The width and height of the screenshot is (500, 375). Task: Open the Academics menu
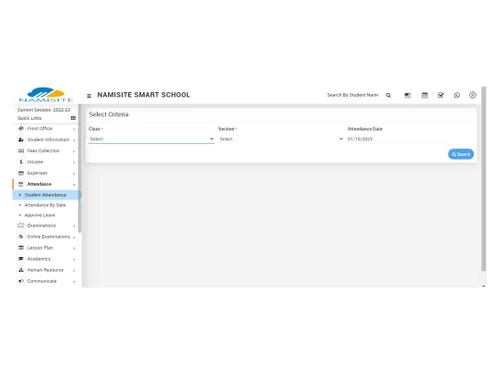point(45,259)
